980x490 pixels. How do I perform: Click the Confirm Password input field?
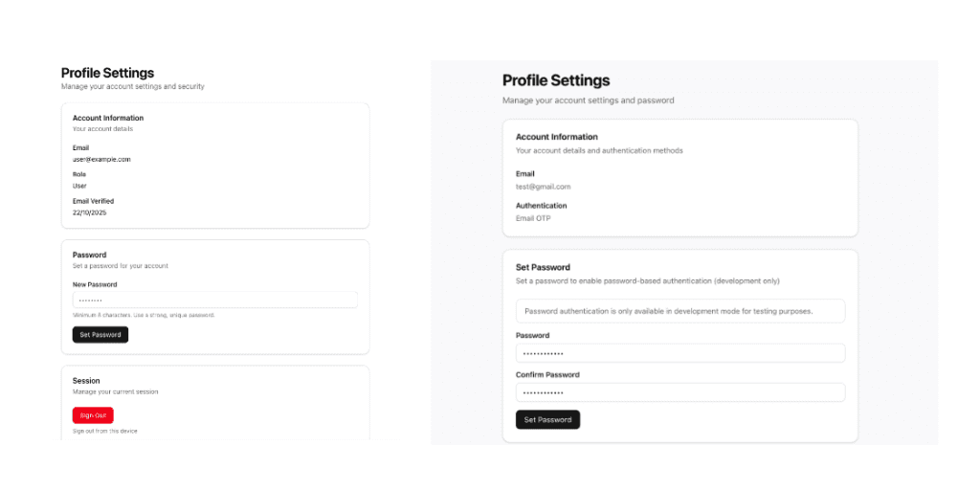[679, 392]
